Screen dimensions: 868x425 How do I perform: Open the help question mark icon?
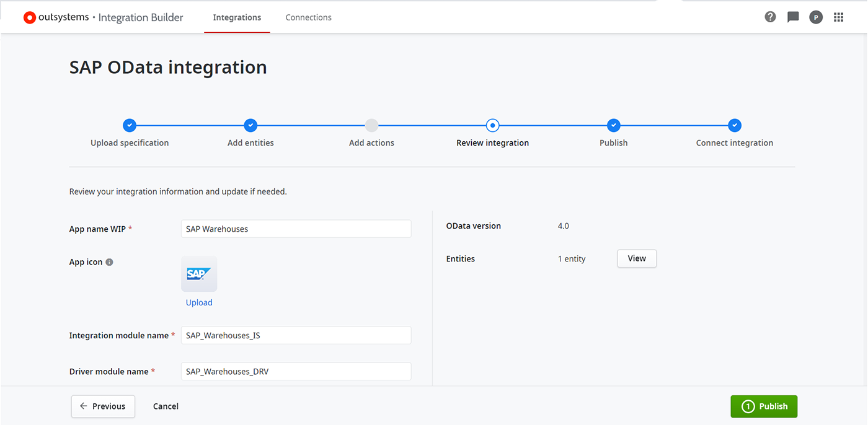click(x=770, y=17)
